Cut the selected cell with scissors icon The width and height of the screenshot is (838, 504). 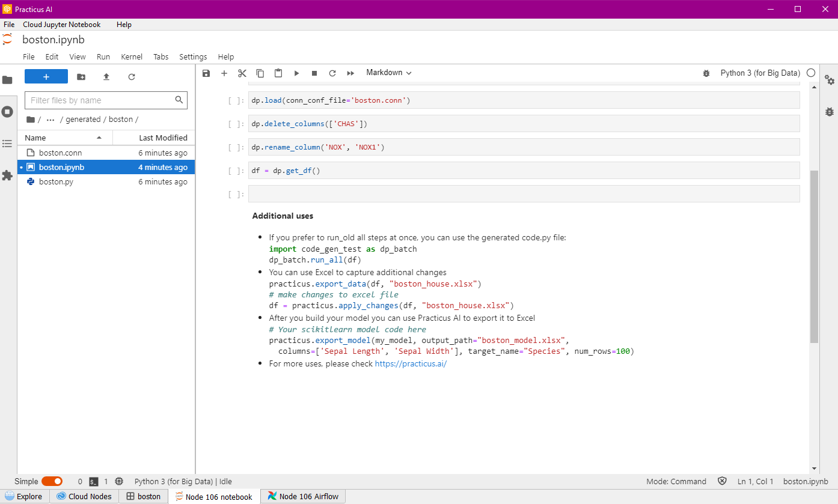click(242, 73)
